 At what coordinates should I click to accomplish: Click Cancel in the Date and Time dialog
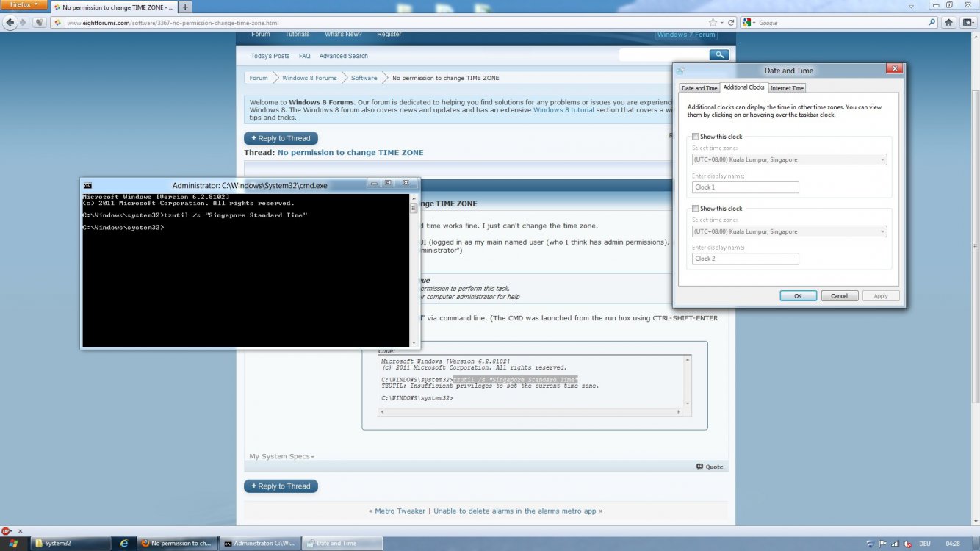(840, 296)
